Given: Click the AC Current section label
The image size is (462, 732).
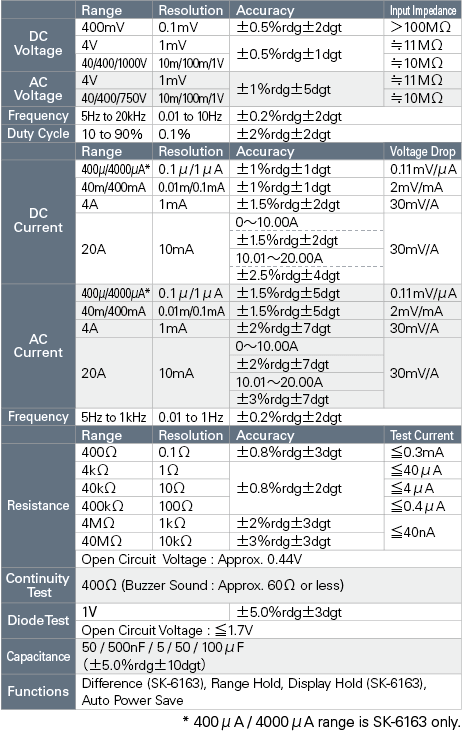Looking at the screenshot, I should [38, 345].
